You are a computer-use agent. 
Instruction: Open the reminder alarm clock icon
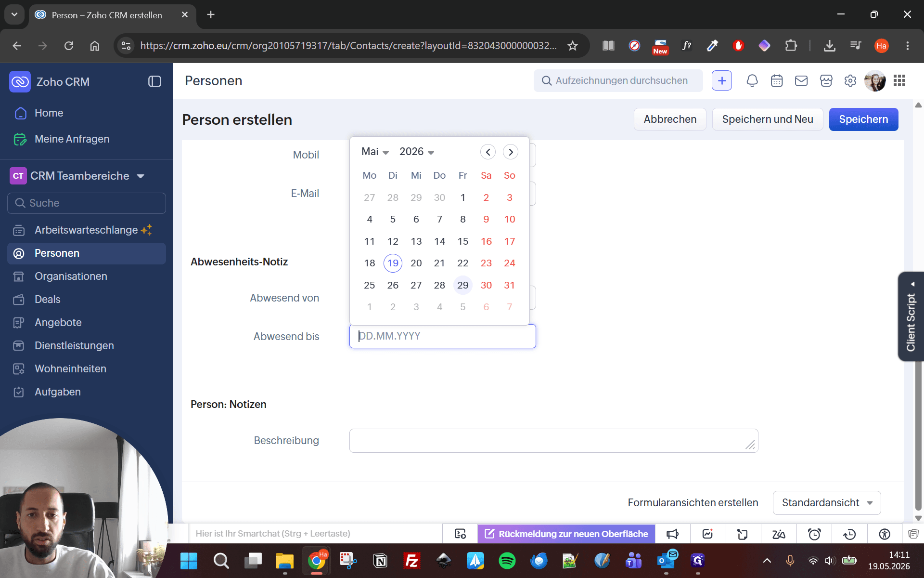[814, 534]
